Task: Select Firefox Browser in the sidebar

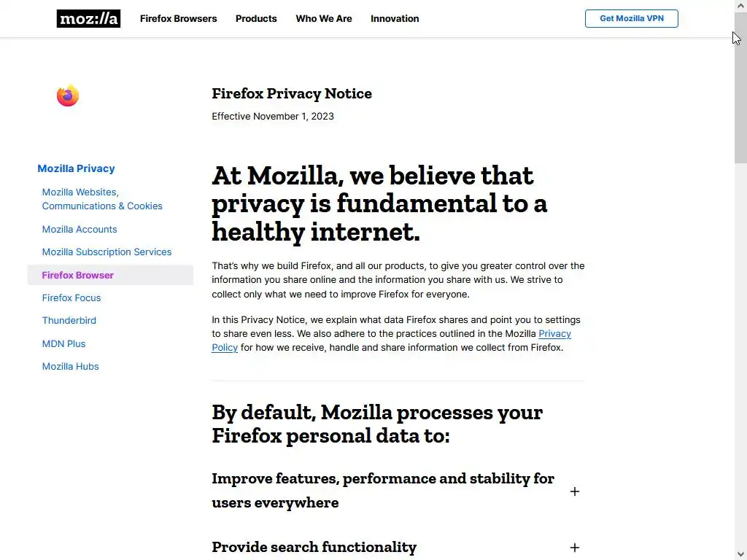Action: pyautogui.click(x=78, y=275)
